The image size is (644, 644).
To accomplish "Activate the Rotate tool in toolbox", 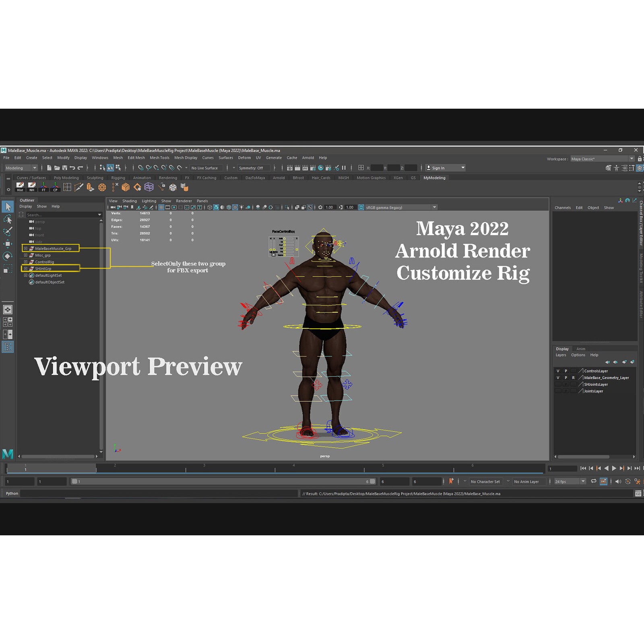I will (8, 256).
